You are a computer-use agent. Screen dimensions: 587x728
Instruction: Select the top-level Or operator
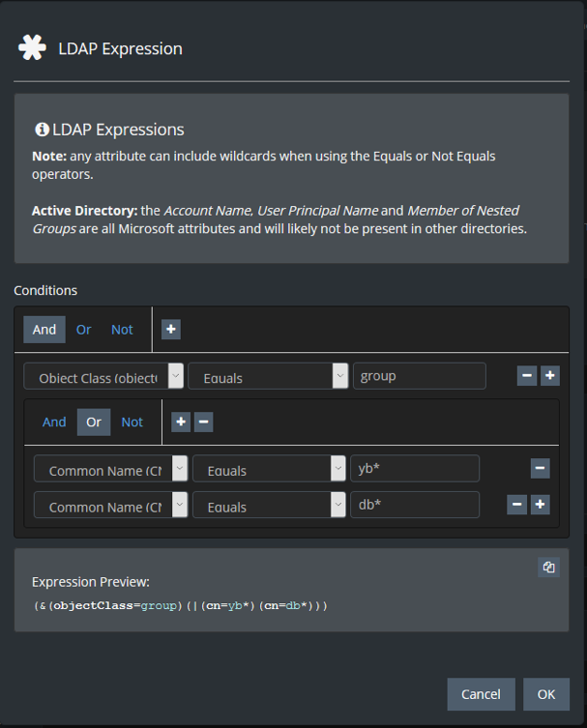(84, 330)
